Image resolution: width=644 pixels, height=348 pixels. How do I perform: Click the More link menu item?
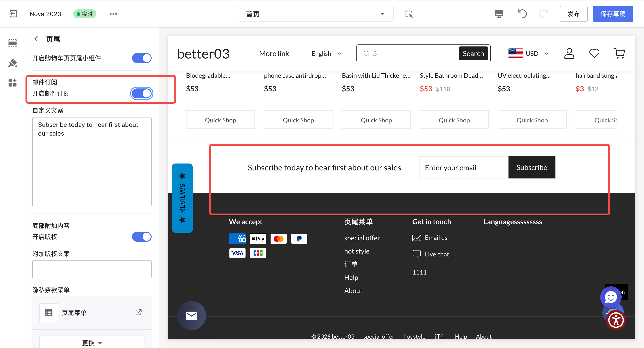click(x=274, y=54)
